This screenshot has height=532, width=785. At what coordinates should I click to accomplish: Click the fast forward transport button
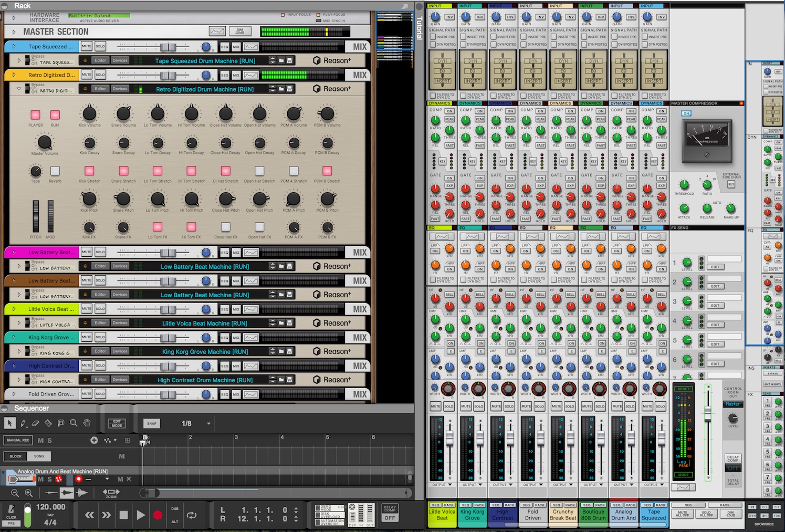(x=107, y=515)
